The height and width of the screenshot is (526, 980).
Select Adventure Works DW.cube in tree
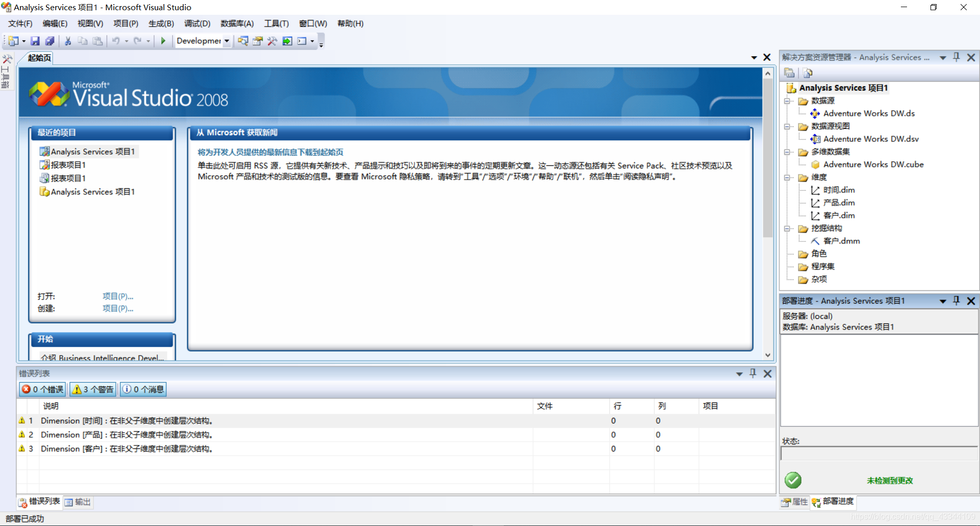coord(873,164)
